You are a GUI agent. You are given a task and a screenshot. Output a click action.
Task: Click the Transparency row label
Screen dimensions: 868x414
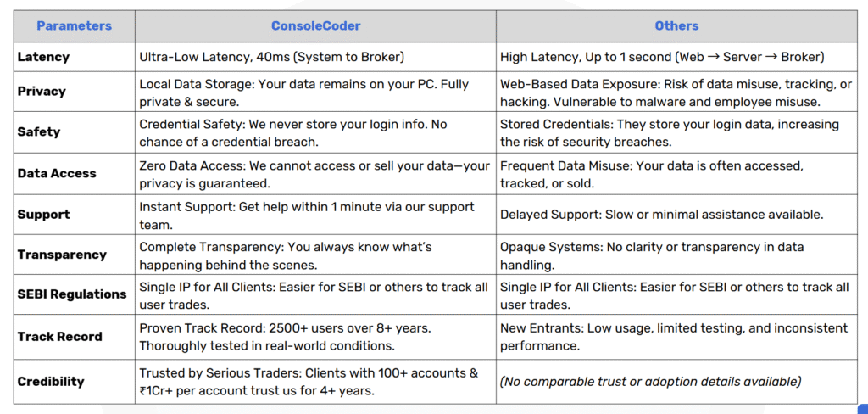pos(61,255)
